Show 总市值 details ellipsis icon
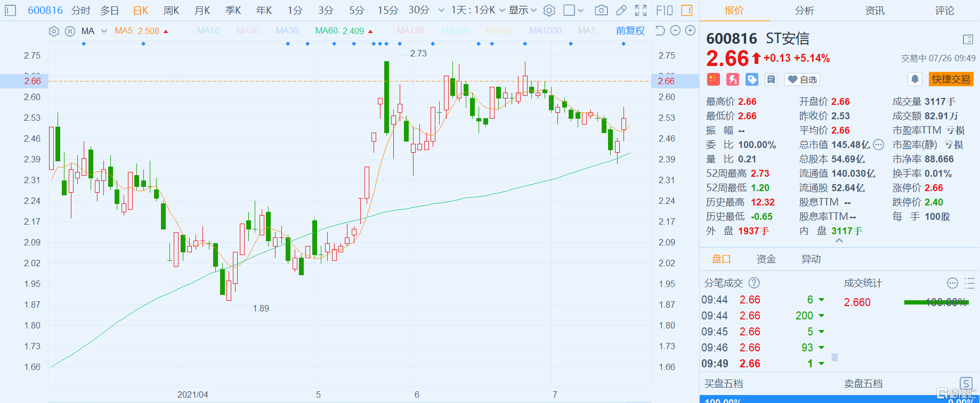The image size is (980, 403). [x=879, y=145]
